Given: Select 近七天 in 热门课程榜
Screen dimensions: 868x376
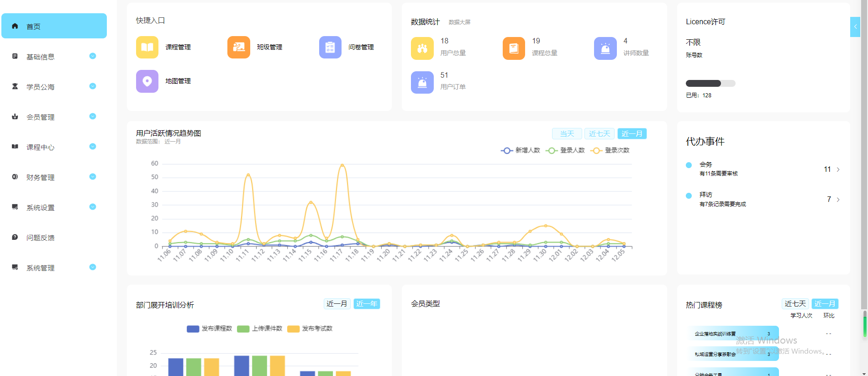Looking at the screenshot, I should tap(795, 304).
